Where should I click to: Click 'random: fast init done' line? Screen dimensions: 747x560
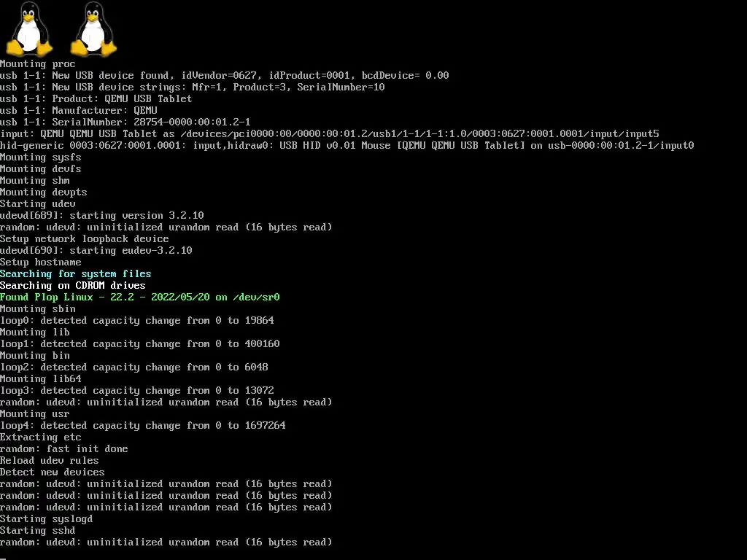point(64,448)
